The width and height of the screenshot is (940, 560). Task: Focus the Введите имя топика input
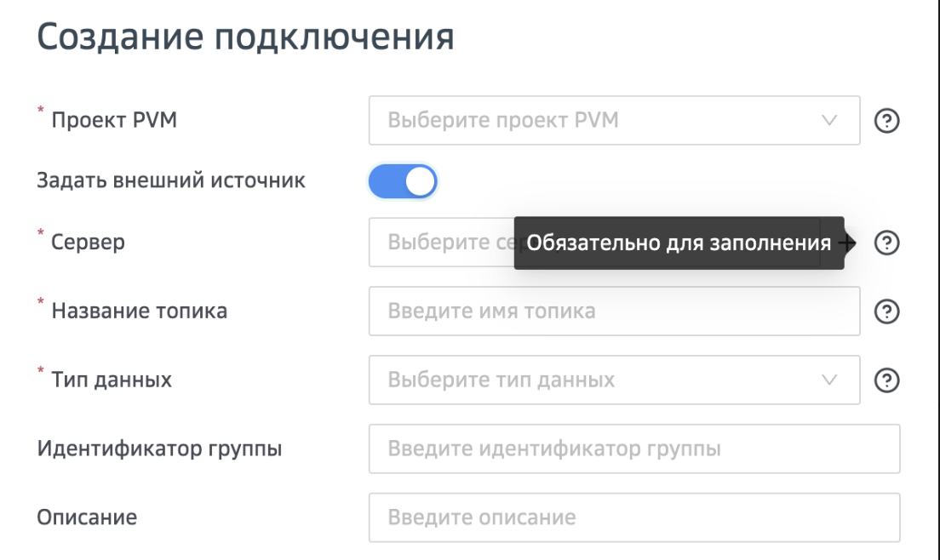tap(613, 311)
